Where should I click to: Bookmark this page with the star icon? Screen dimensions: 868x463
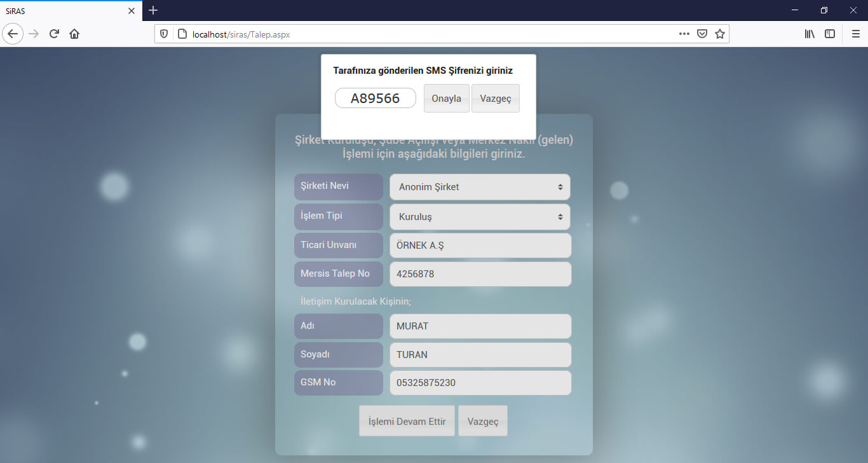tap(719, 34)
